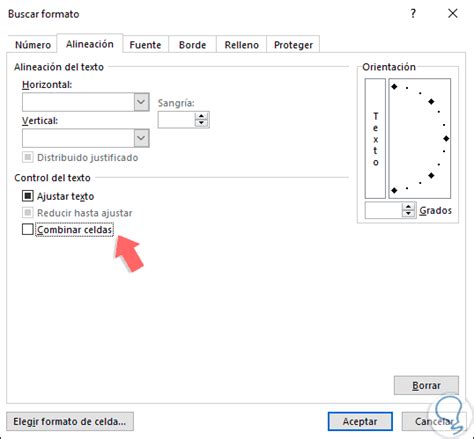The width and height of the screenshot is (474, 439).
Task: Click the Borrar button
Action: tap(426, 385)
